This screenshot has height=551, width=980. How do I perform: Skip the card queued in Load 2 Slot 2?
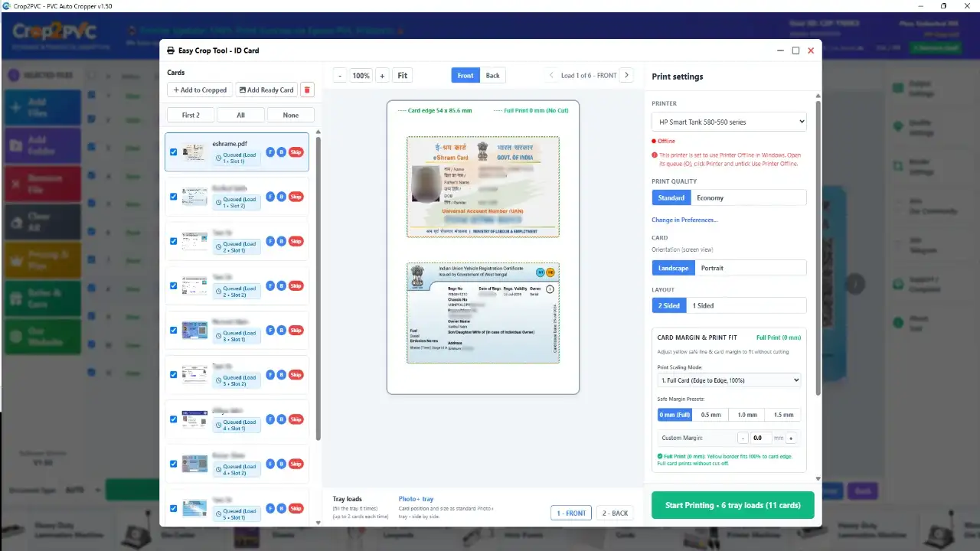(x=296, y=285)
